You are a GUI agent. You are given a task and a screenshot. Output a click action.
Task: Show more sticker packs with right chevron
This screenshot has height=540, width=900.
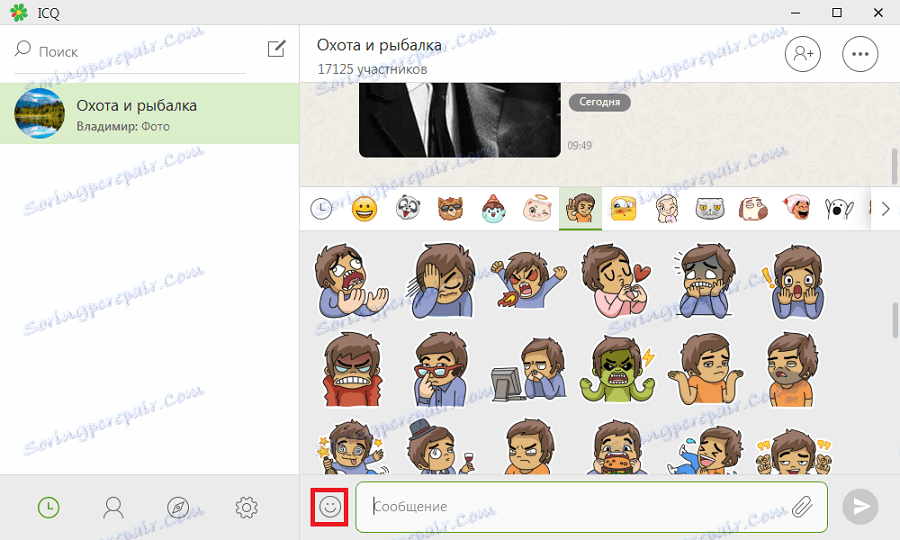(886, 209)
